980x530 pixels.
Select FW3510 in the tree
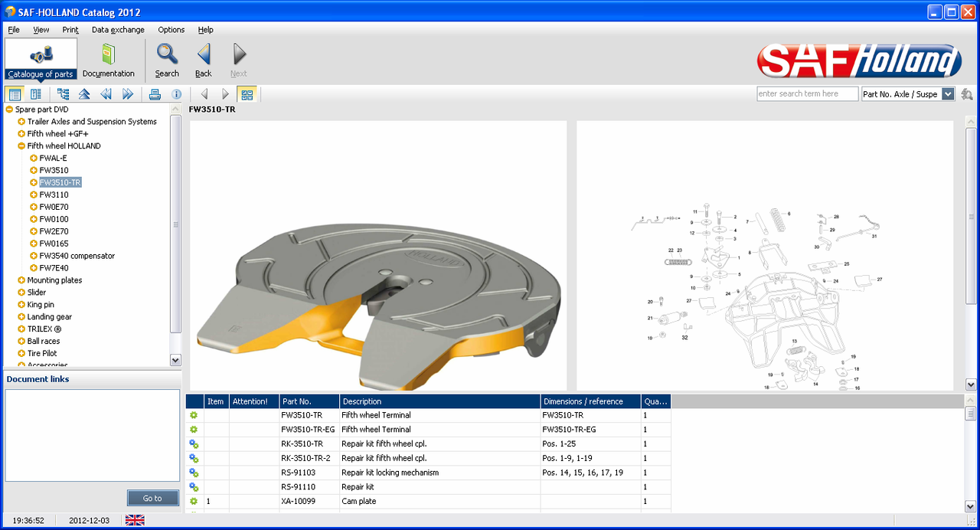tap(54, 170)
